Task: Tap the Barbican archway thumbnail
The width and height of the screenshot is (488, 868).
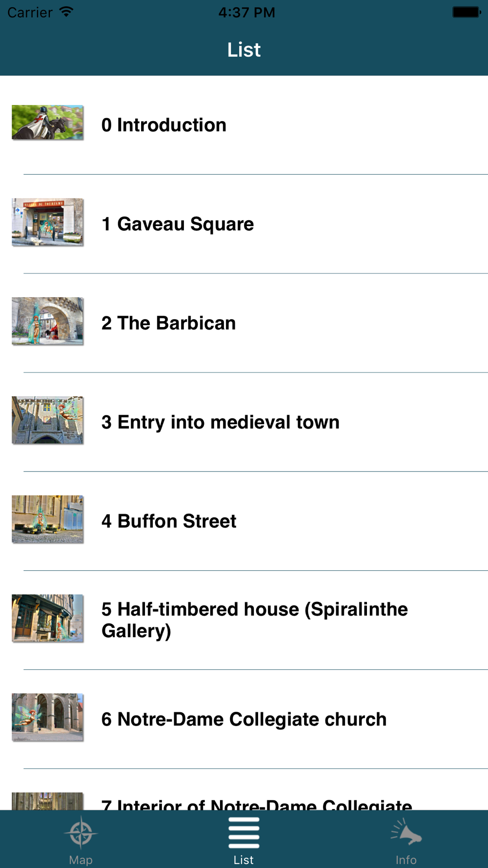Action: 47,321
